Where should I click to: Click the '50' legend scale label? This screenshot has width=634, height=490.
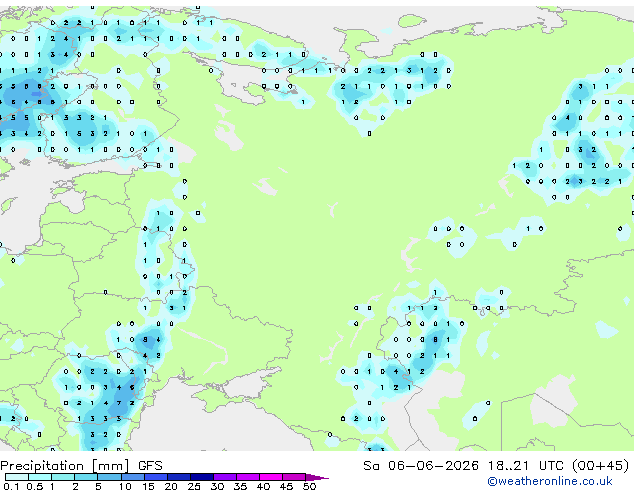tap(309, 486)
